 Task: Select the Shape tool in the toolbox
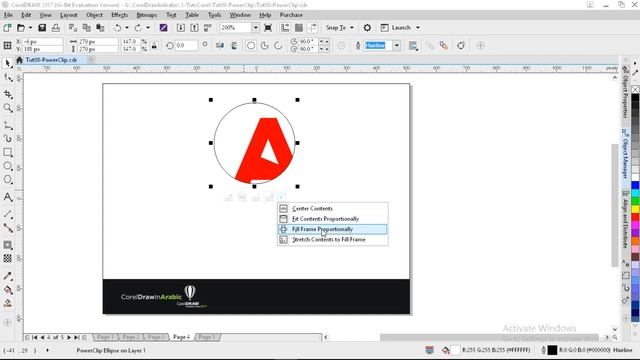pyautogui.click(x=7, y=77)
